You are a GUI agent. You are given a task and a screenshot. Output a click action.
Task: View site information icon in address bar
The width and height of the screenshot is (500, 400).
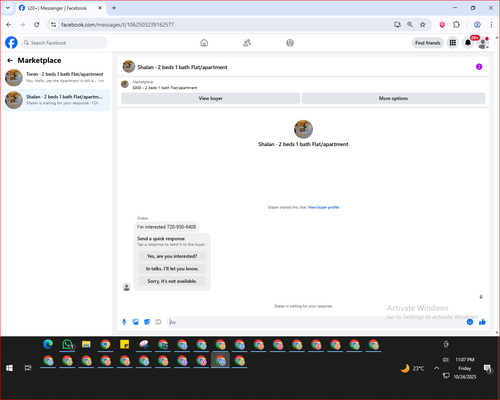pyautogui.click(x=53, y=24)
